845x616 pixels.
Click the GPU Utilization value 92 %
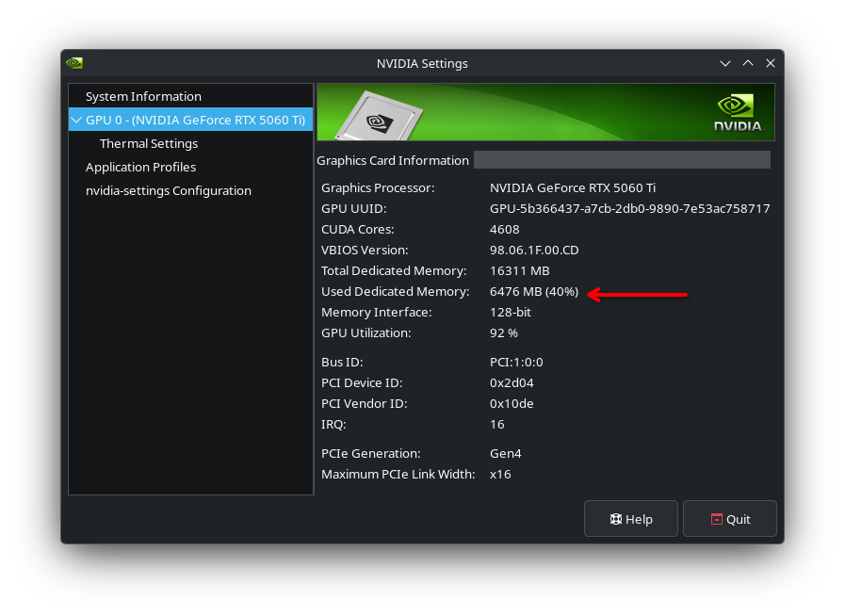(504, 333)
